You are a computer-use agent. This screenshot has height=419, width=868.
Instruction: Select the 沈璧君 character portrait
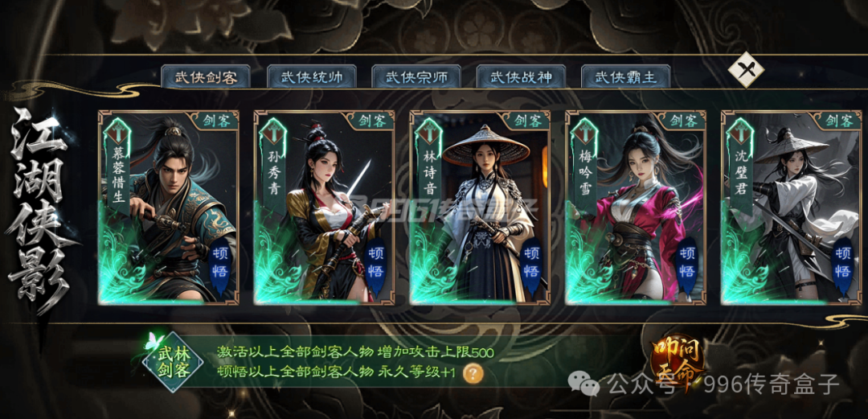[791, 207]
